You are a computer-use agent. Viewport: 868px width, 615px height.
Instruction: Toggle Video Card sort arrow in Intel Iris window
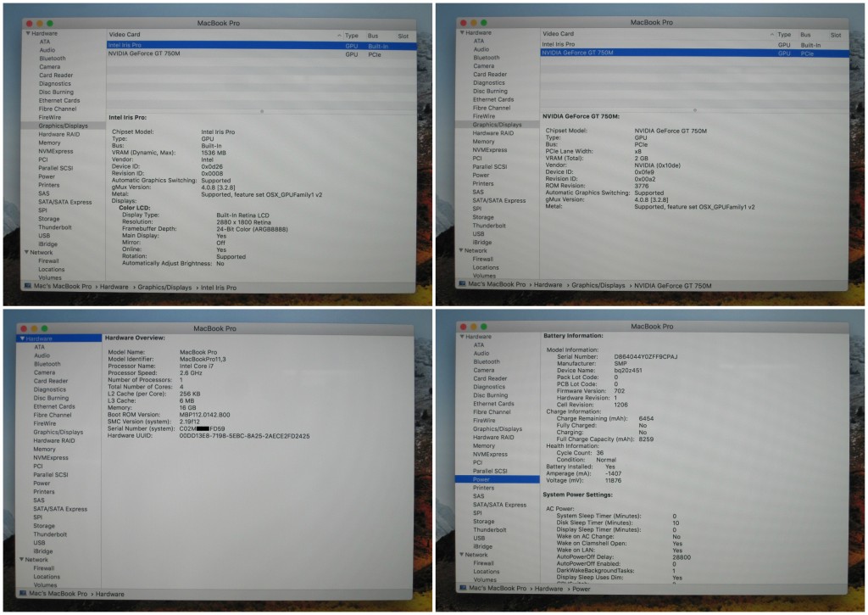click(339, 36)
